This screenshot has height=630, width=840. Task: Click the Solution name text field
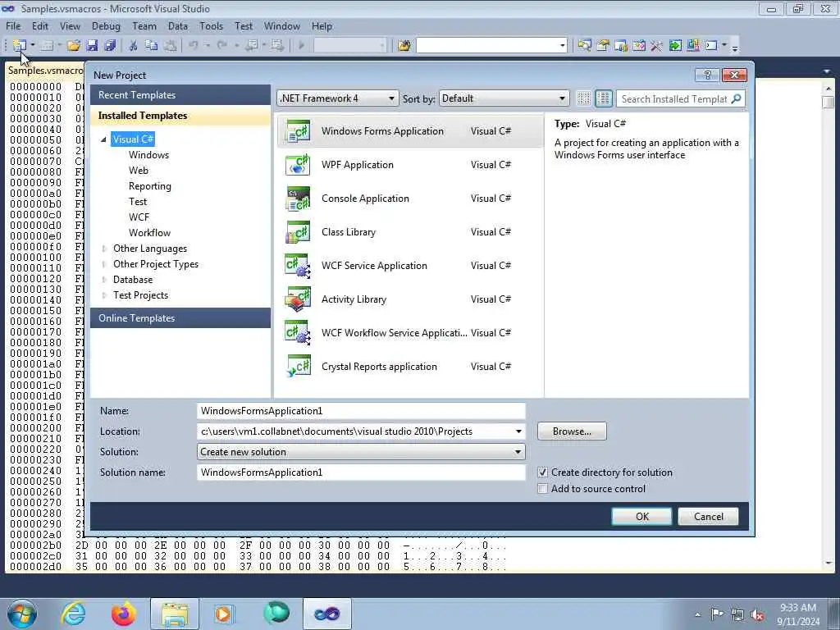(361, 472)
